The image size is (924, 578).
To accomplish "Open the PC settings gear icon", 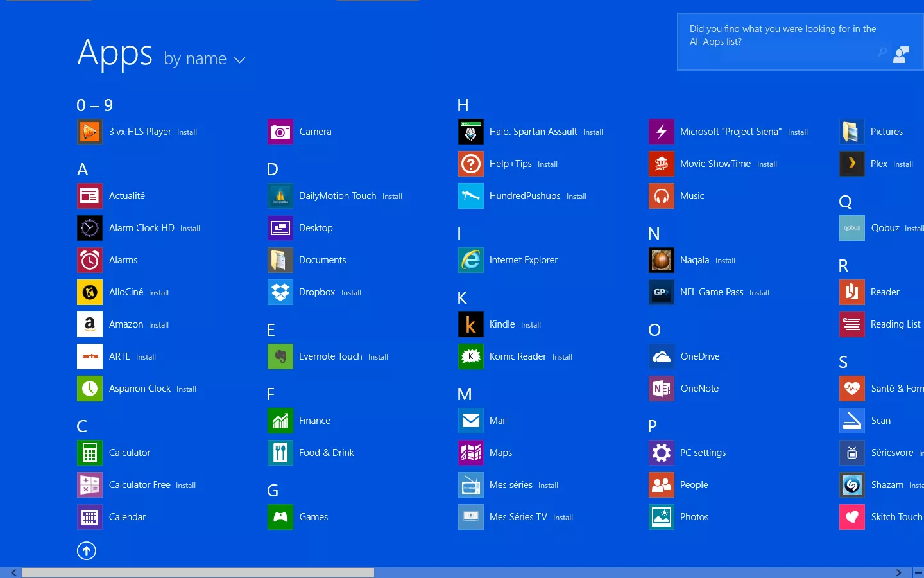I will 662,453.
